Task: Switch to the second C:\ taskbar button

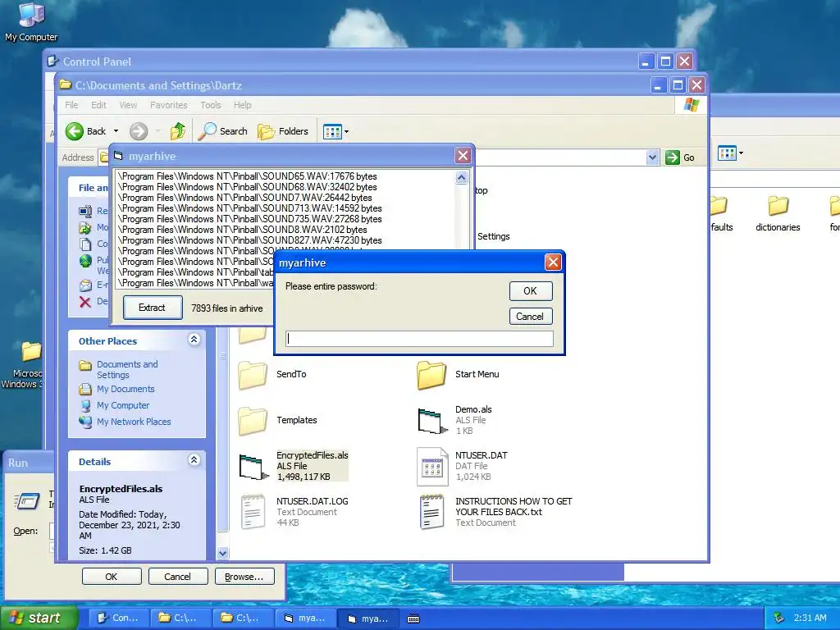Action: click(242, 618)
